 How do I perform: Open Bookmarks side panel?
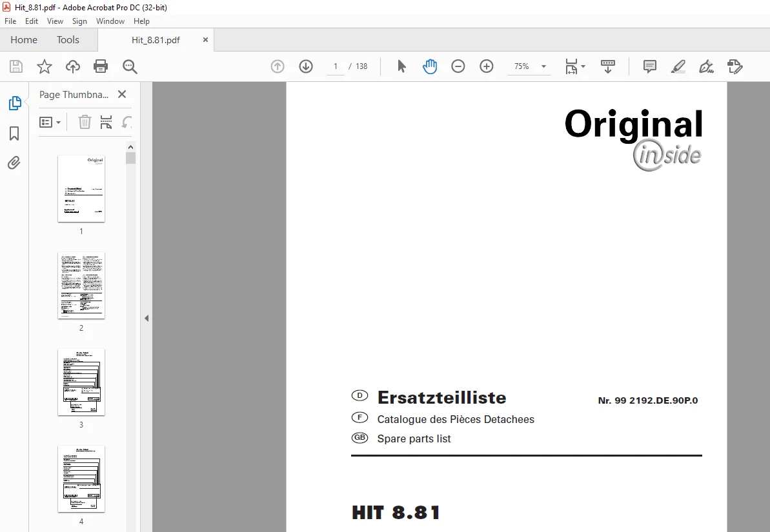coord(14,133)
